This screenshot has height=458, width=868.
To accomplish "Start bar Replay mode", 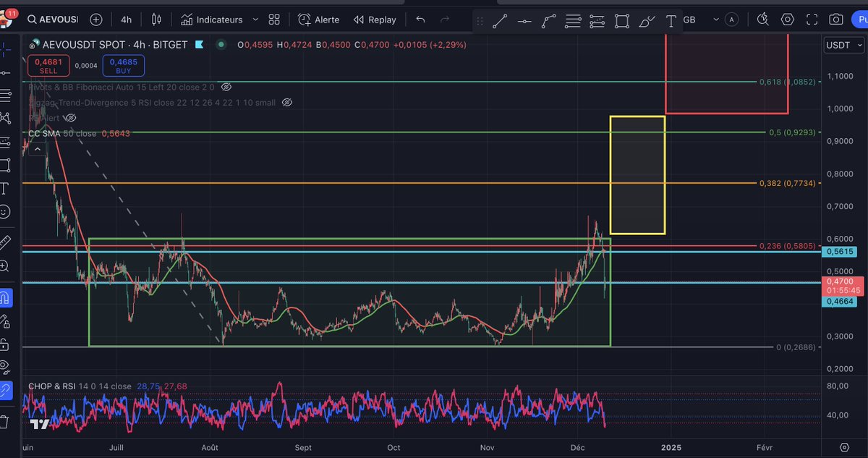I will 375,20.
